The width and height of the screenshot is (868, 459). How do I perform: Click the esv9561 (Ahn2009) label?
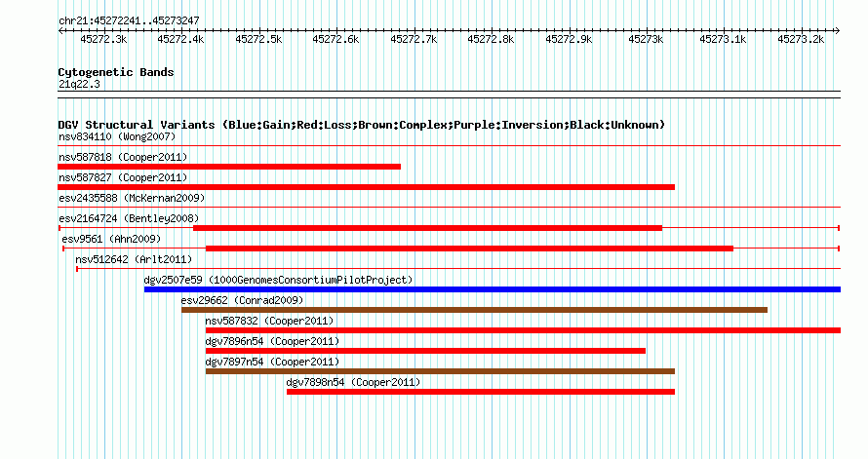(111, 239)
